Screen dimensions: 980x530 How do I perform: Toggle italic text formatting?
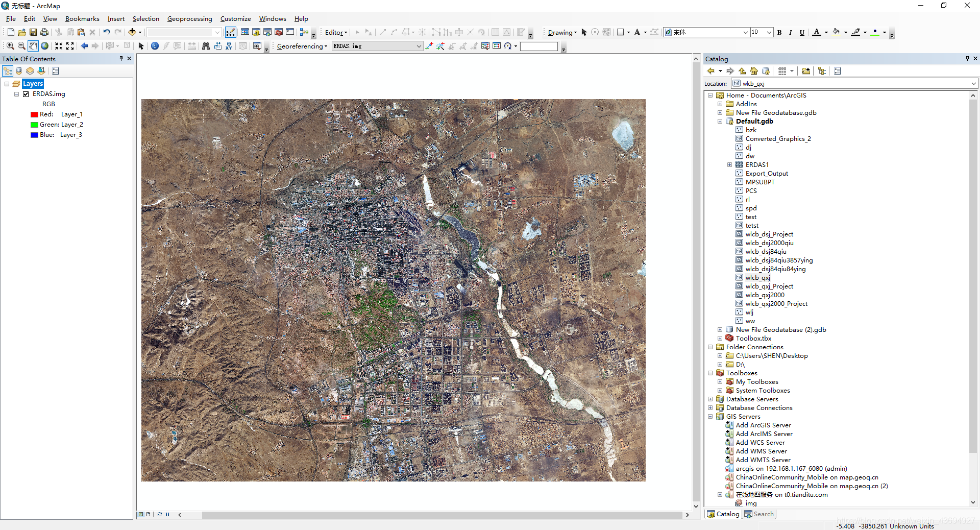[791, 32]
